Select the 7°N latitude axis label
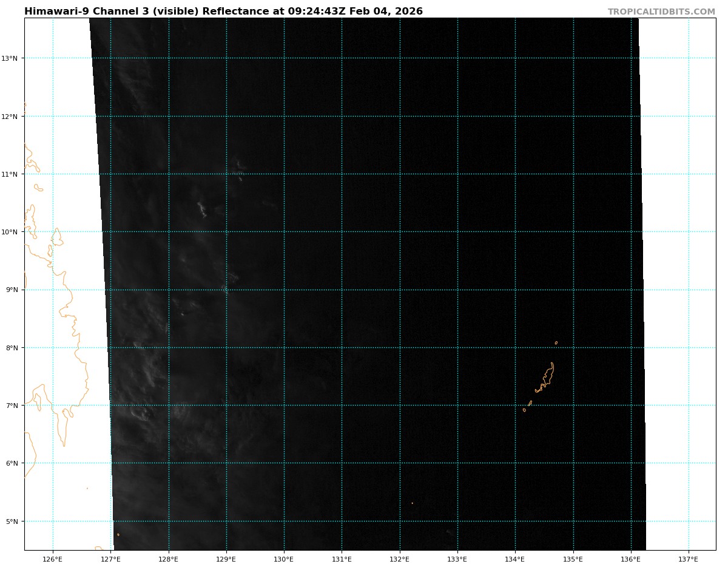This screenshot has height=564, width=728. click(x=12, y=406)
